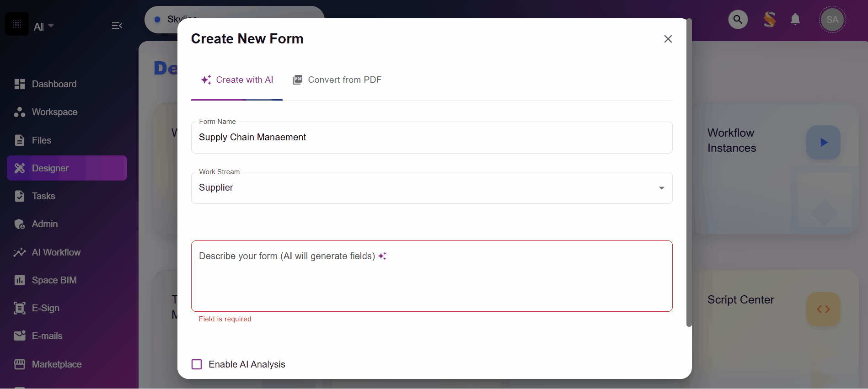Click the PDF icon on Convert tab
The width and height of the screenshot is (868, 389).
[297, 80]
